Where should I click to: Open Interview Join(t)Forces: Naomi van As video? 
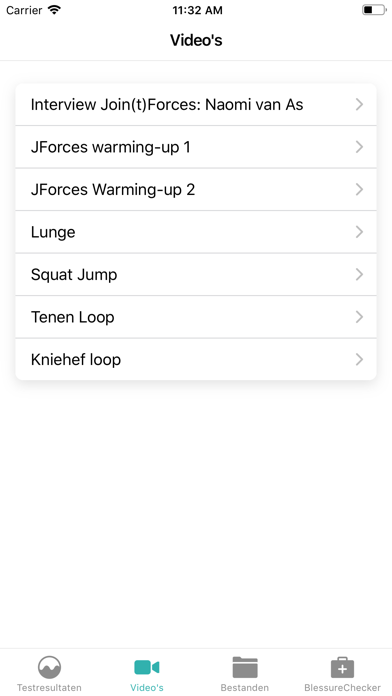196,104
